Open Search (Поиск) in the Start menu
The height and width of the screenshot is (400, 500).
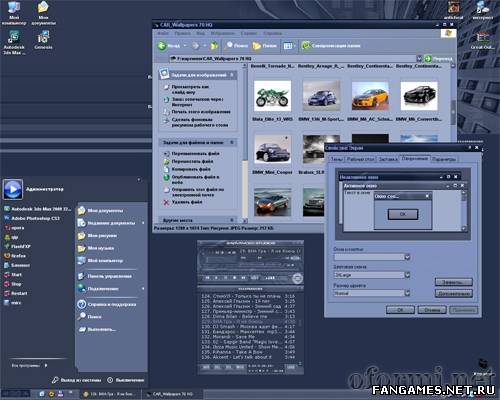coord(90,317)
